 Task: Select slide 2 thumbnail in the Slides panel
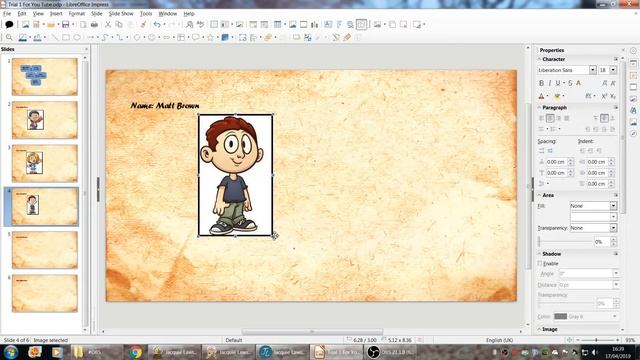click(44, 120)
